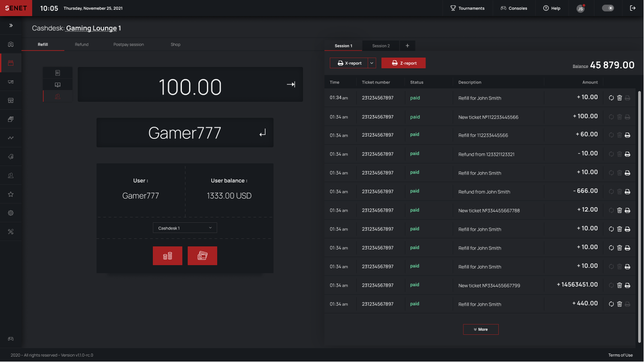Click the + to add a new session tab
Viewport: 644px width, 362px height.
coord(407,46)
